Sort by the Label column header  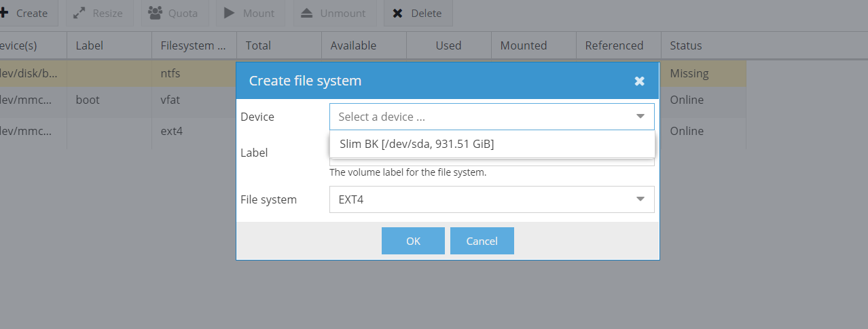point(109,45)
